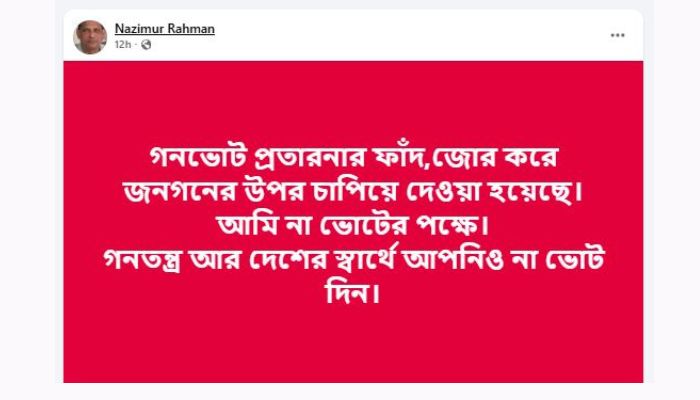Image resolution: width=700 pixels, height=400 pixels.
Task: Click the white post header beside the name
Action: pyautogui.click(x=402, y=36)
